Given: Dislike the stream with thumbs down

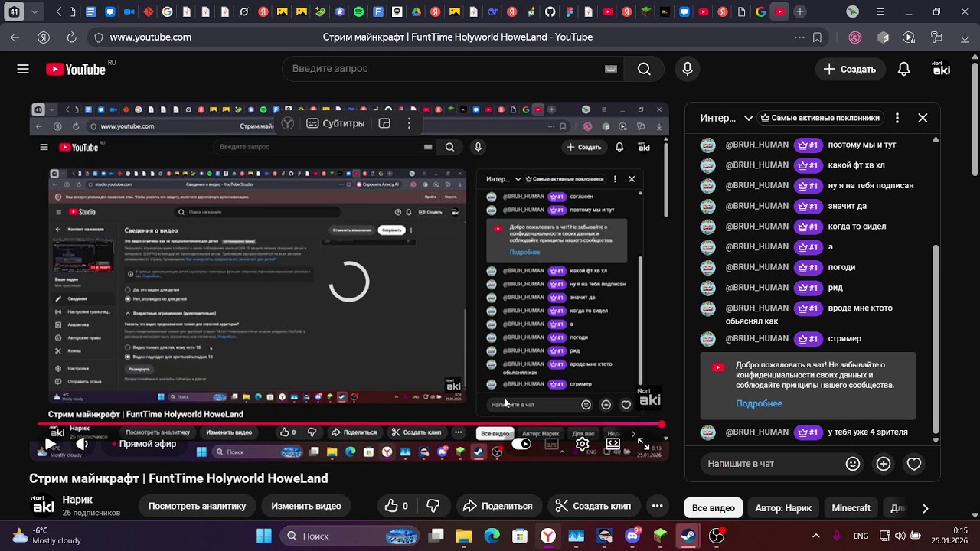Looking at the screenshot, I should 433,506.
